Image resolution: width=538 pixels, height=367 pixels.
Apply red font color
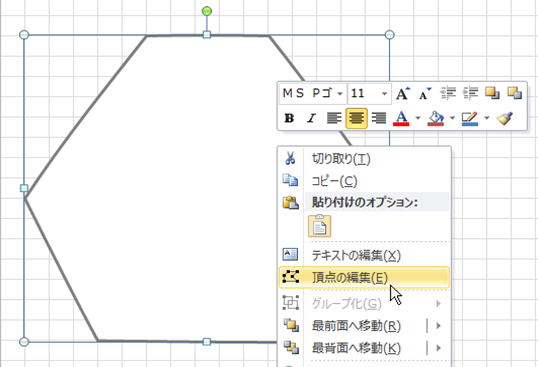tap(401, 118)
